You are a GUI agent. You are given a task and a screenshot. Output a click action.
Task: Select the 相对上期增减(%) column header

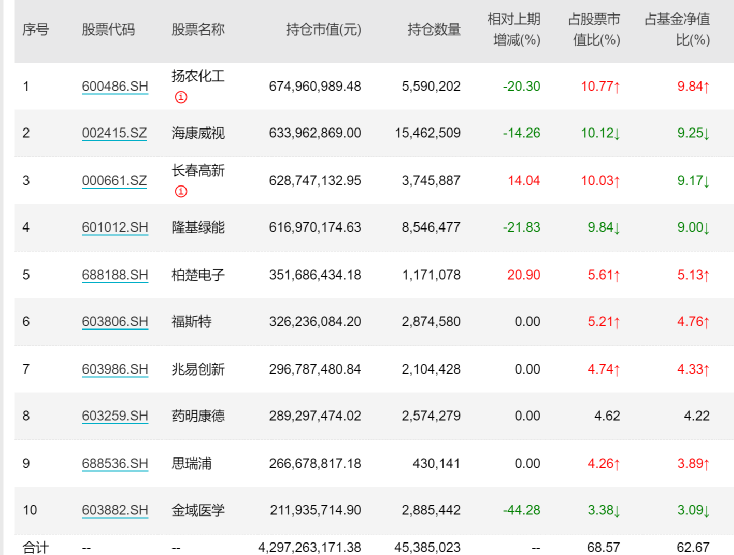[x=513, y=30]
